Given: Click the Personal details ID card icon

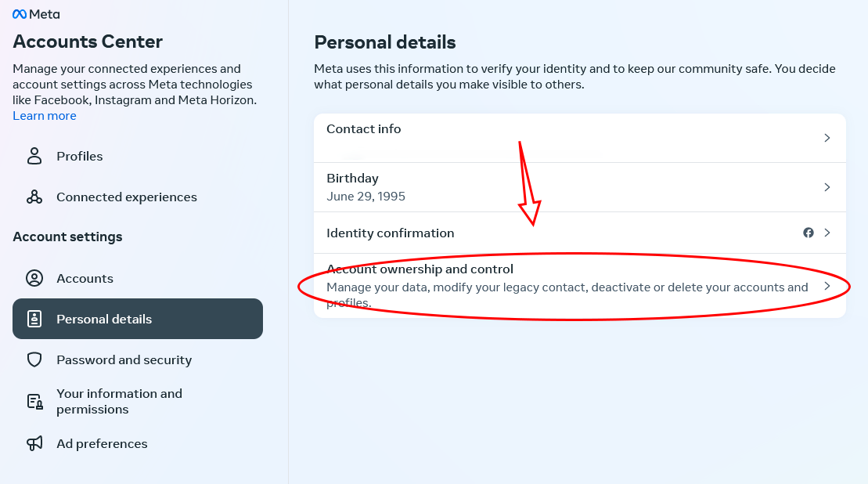Looking at the screenshot, I should pos(34,319).
